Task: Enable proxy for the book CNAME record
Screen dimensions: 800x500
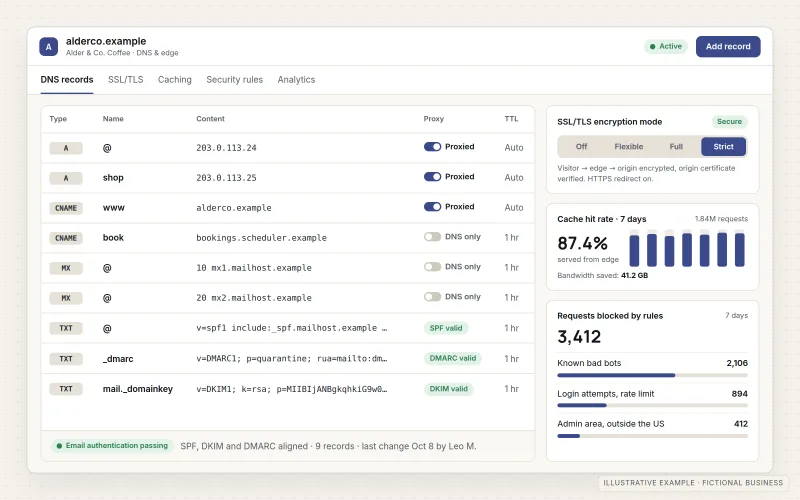Action: coord(432,237)
